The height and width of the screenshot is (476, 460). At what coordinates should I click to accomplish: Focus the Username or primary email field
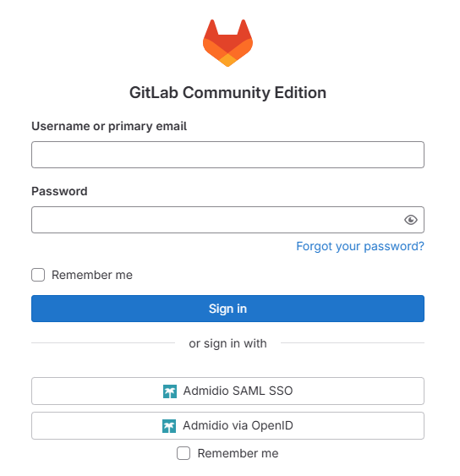click(x=227, y=155)
